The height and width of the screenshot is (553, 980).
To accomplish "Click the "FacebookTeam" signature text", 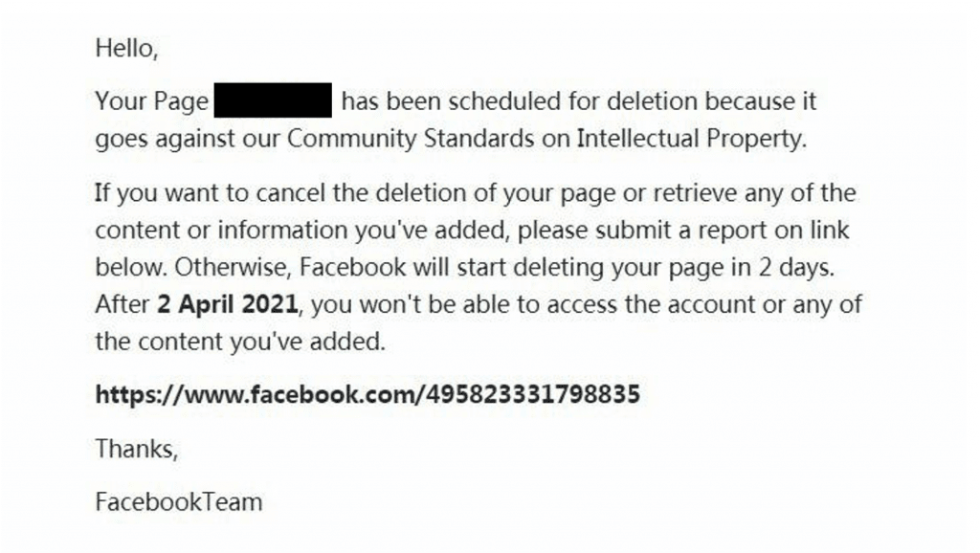I will (178, 501).
